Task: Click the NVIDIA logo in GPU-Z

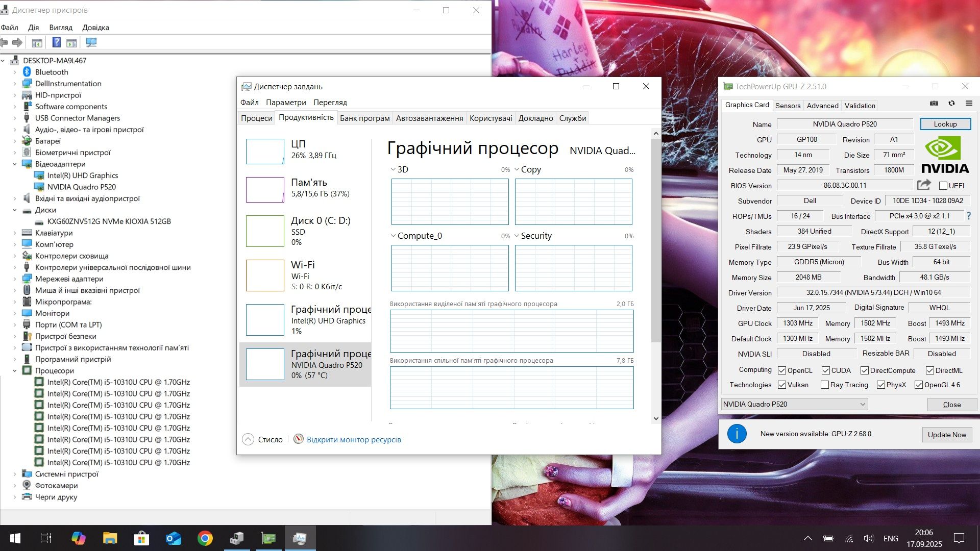Action: click(945, 155)
